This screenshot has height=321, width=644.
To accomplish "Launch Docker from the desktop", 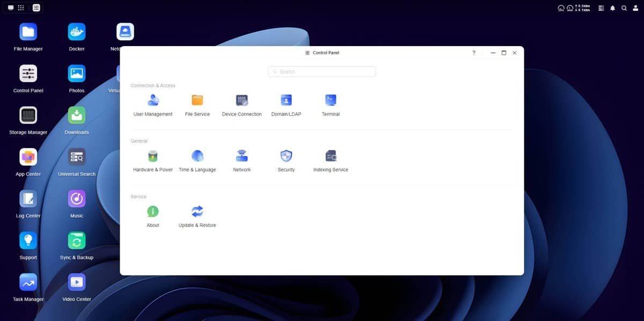I will pyautogui.click(x=77, y=32).
